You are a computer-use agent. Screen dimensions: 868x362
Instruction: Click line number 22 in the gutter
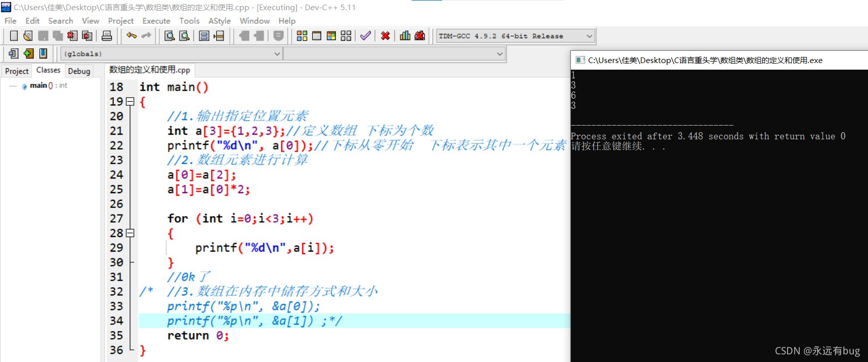pos(117,145)
